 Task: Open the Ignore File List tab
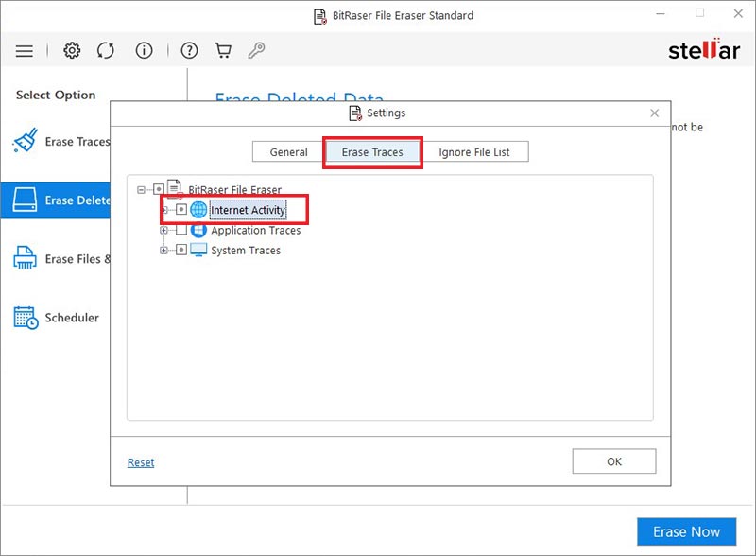[x=474, y=152]
